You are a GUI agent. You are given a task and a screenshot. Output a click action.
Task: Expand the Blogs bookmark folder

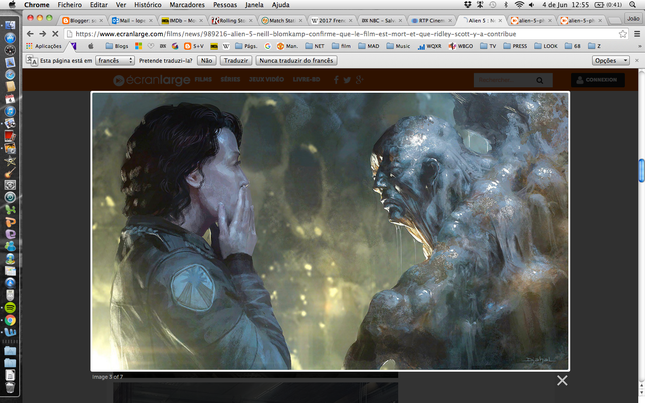click(117, 46)
